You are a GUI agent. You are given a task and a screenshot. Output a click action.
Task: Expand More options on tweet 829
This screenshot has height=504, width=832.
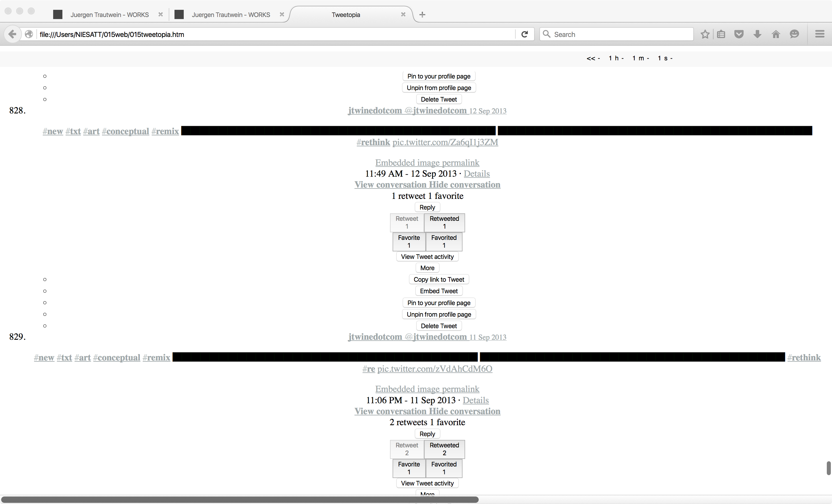click(427, 493)
